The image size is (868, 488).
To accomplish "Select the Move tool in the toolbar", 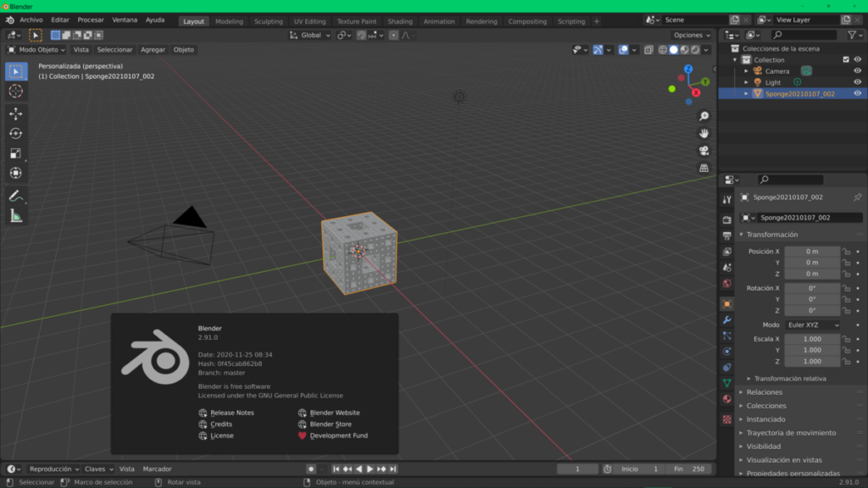I will tap(15, 113).
